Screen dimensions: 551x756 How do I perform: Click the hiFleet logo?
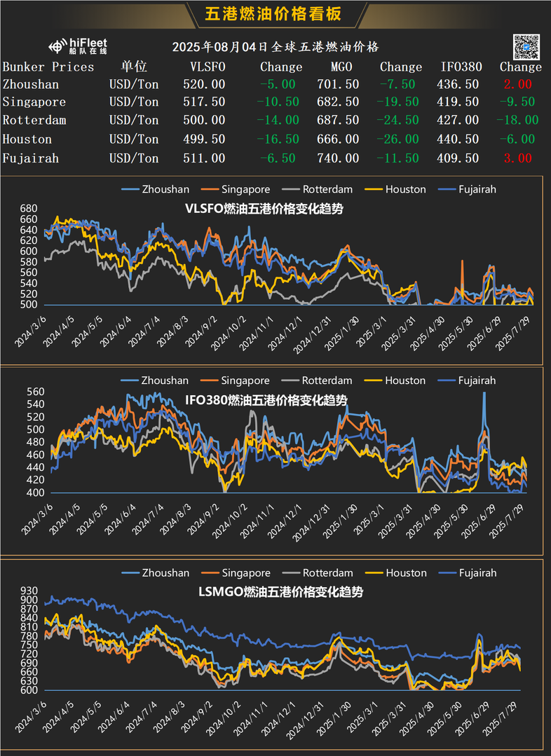tap(78, 47)
